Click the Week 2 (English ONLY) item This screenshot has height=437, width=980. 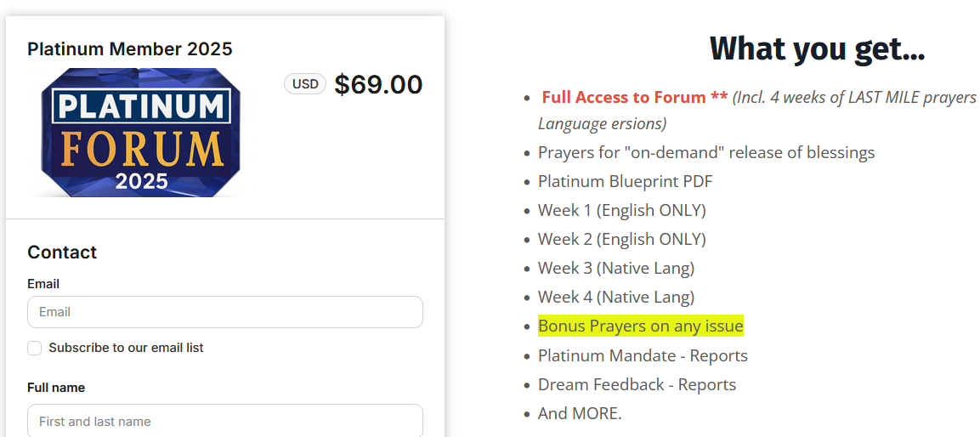tap(621, 239)
